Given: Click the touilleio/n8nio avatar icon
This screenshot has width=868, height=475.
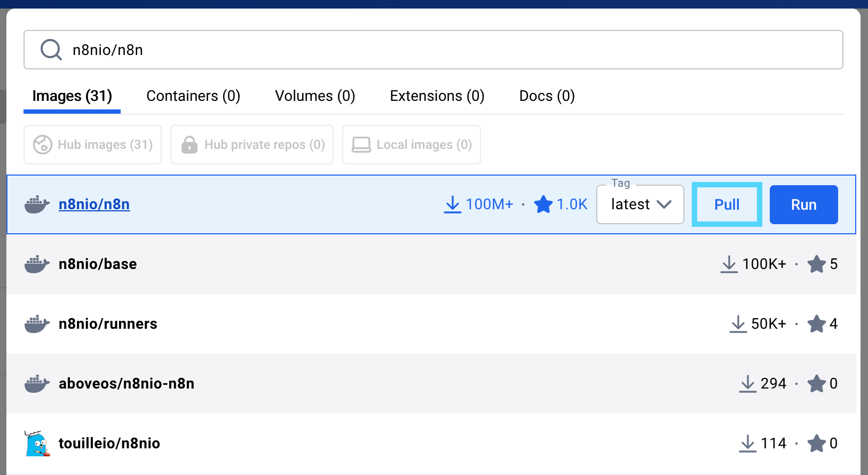Looking at the screenshot, I should pos(37,444).
